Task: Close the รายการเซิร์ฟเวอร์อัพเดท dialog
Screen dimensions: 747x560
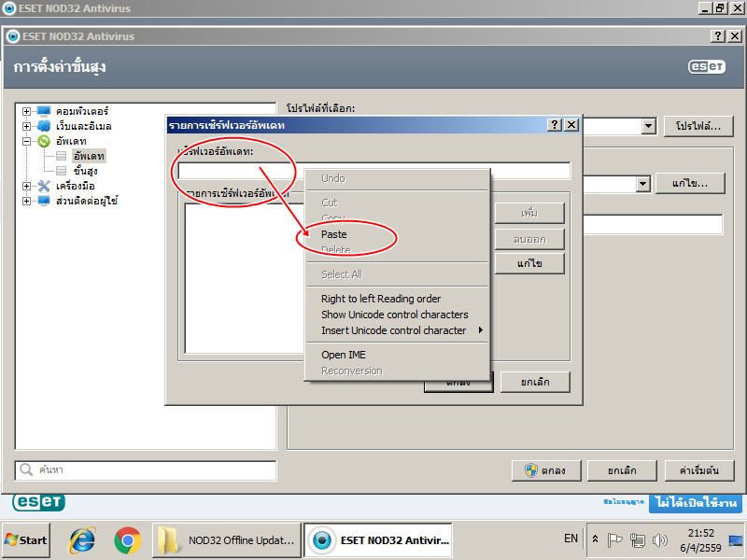Action: (571, 125)
